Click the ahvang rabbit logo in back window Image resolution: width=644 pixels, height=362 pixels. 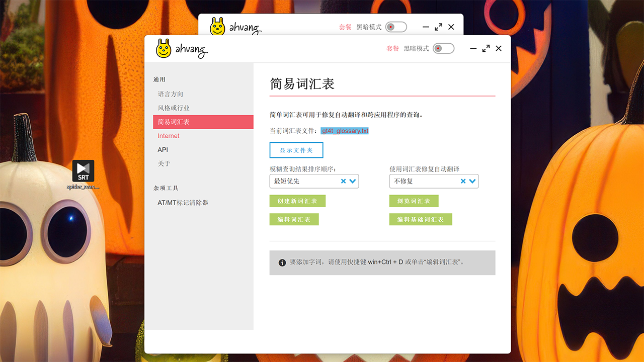(x=217, y=27)
